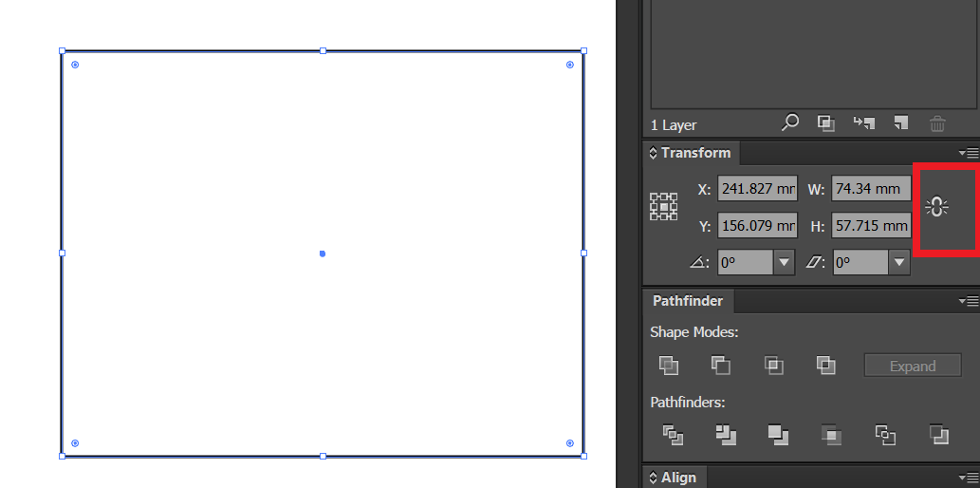Click the rectangle's center point

click(x=323, y=253)
